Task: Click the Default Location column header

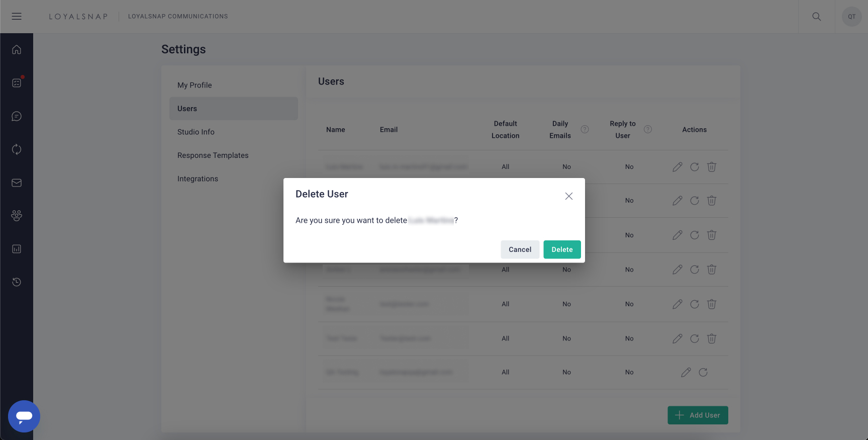Action: (505, 130)
